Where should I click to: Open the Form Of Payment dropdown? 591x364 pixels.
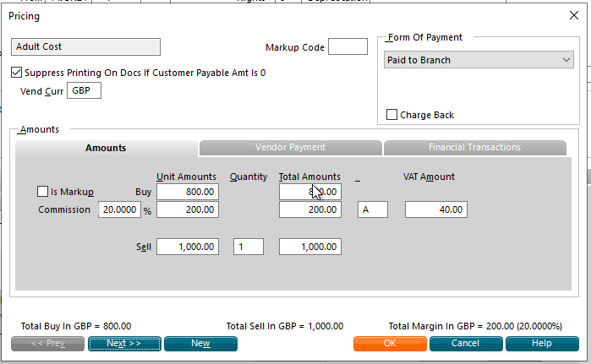tap(479, 60)
